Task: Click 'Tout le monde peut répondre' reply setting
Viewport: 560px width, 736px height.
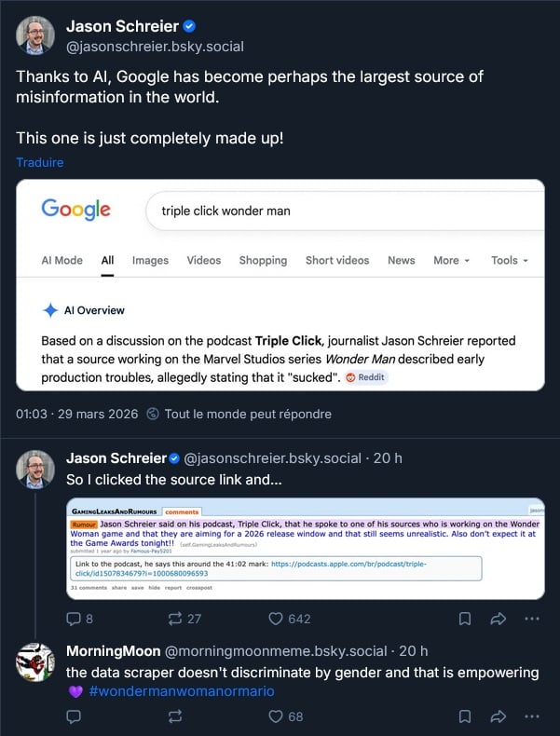Action: [x=247, y=414]
